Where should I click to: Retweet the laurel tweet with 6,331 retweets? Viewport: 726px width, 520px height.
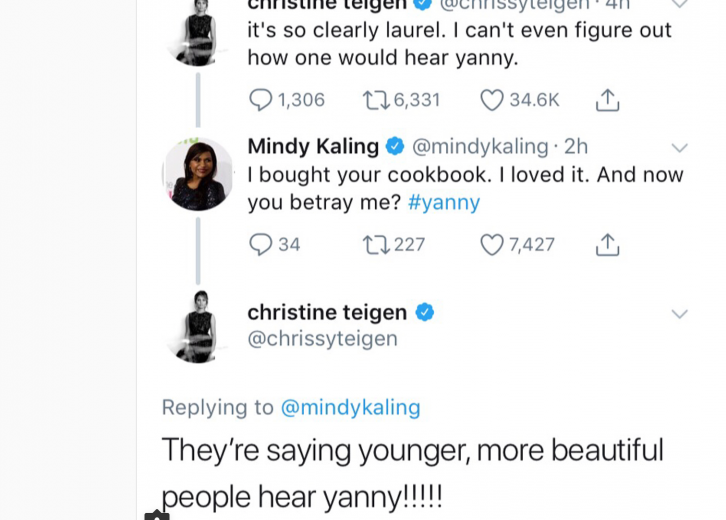point(376,100)
